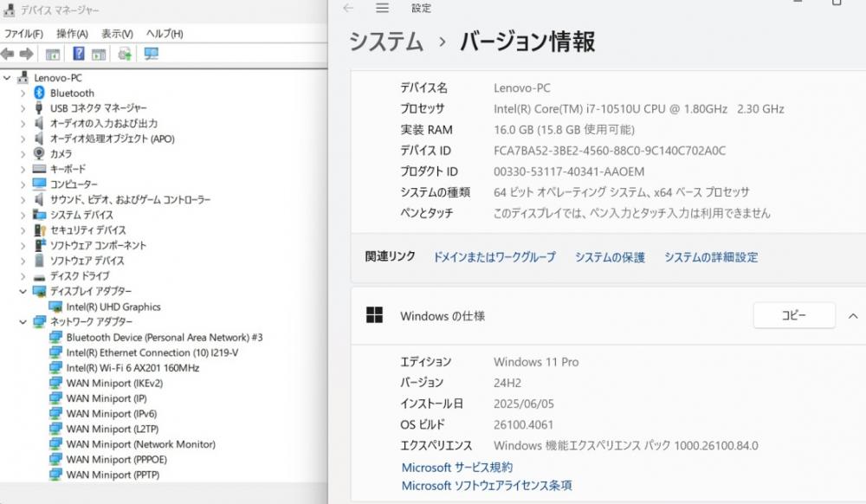The image size is (866, 504).
Task: Click the Windows logo beside Windows の仕様
Action: click(x=374, y=315)
